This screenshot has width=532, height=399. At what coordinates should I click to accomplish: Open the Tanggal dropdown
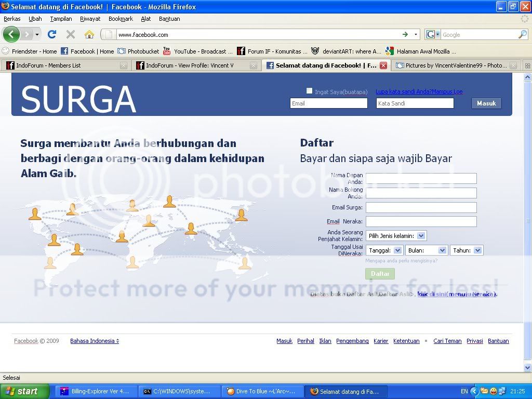[384, 250]
